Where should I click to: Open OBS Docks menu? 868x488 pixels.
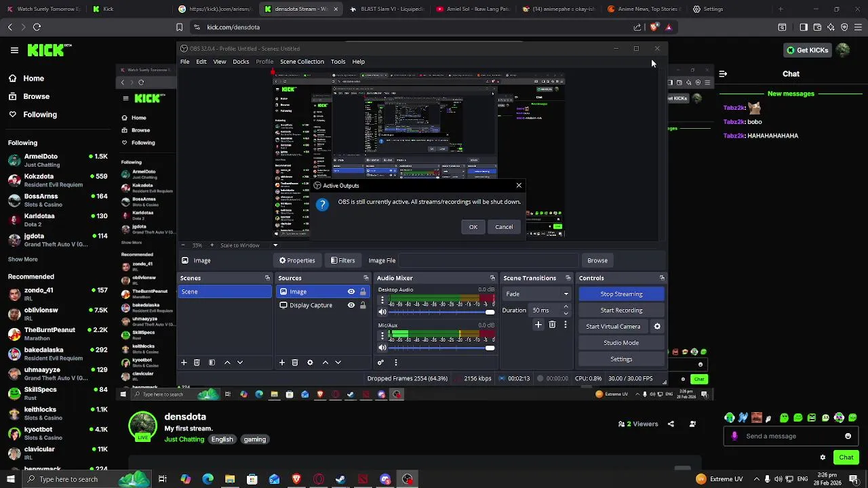241,62
